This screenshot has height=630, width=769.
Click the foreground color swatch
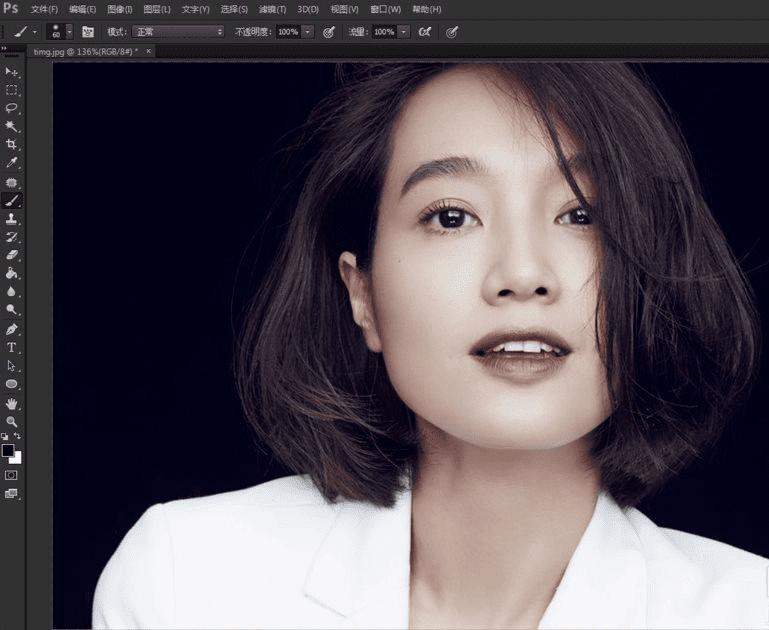pyautogui.click(x=9, y=451)
